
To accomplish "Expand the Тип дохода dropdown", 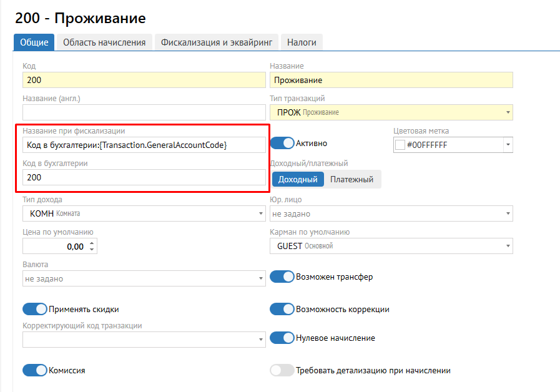I will coord(144,213).
